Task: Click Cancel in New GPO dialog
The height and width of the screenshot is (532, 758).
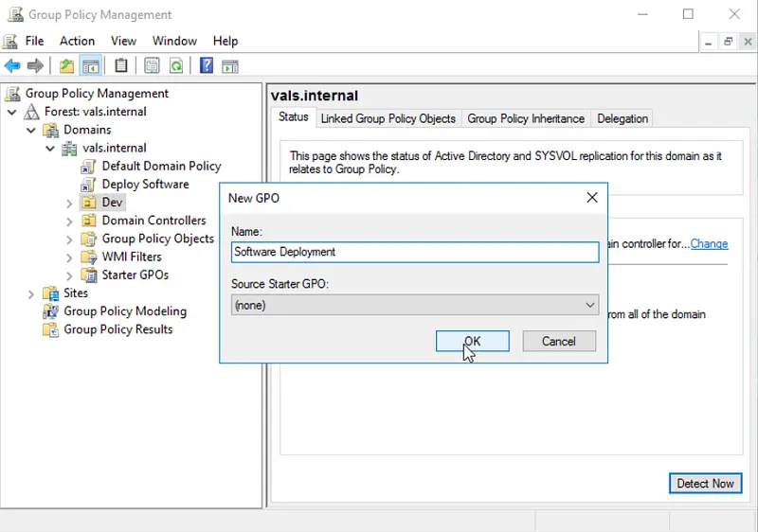Action: (559, 342)
